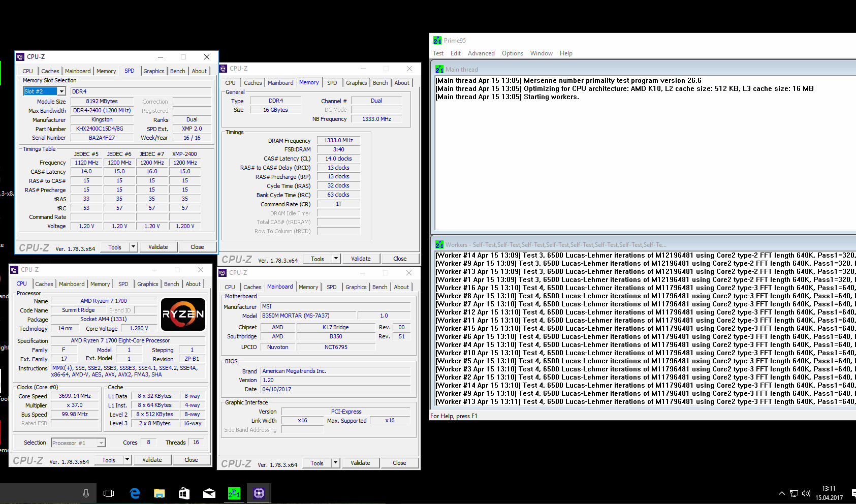Click the Workers sub-window icon in Prime95
The height and width of the screenshot is (504, 856).
pyautogui.click(x=439, y=244)
